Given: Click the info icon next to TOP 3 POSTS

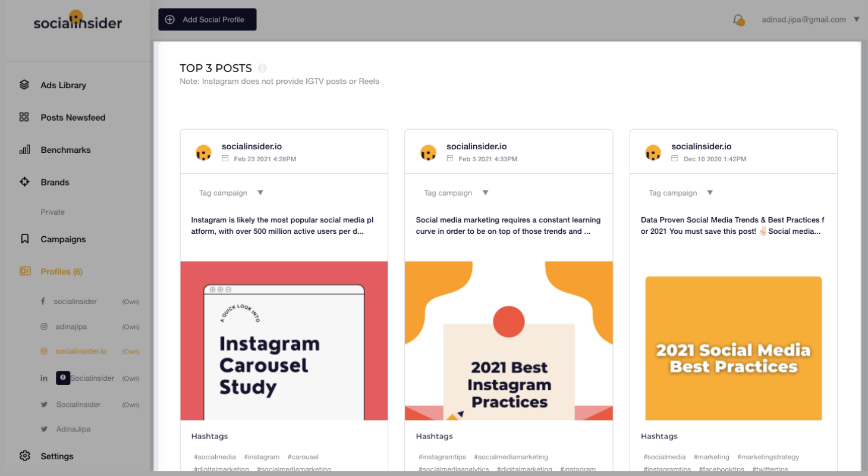Looking at the screenshot, I should [262, 68].
